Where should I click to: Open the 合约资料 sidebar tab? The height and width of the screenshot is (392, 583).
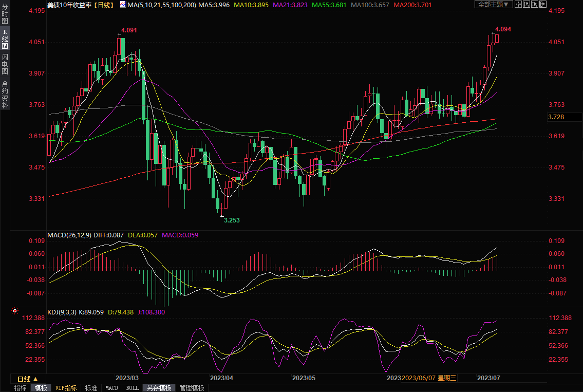[5, 95]
